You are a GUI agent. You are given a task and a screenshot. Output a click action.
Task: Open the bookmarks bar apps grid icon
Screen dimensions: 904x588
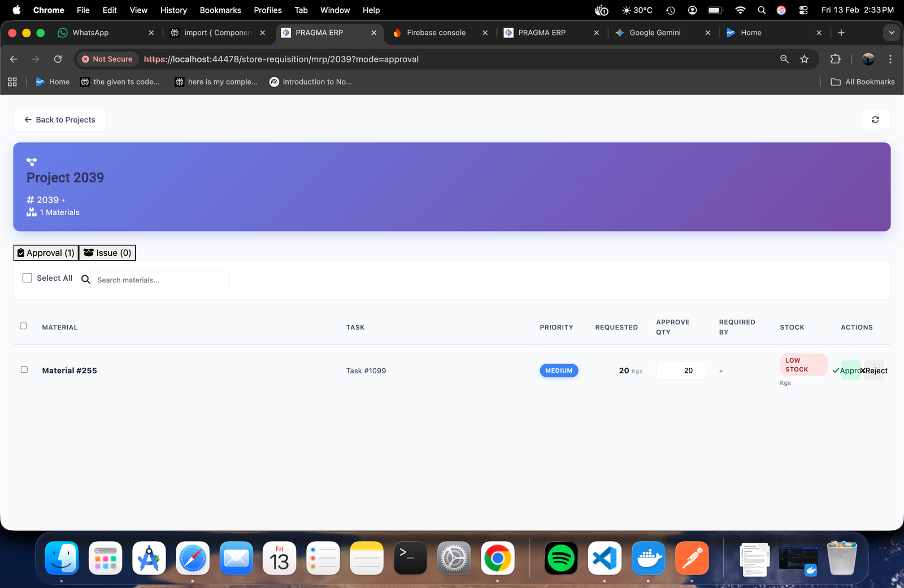tap(12, 82)
